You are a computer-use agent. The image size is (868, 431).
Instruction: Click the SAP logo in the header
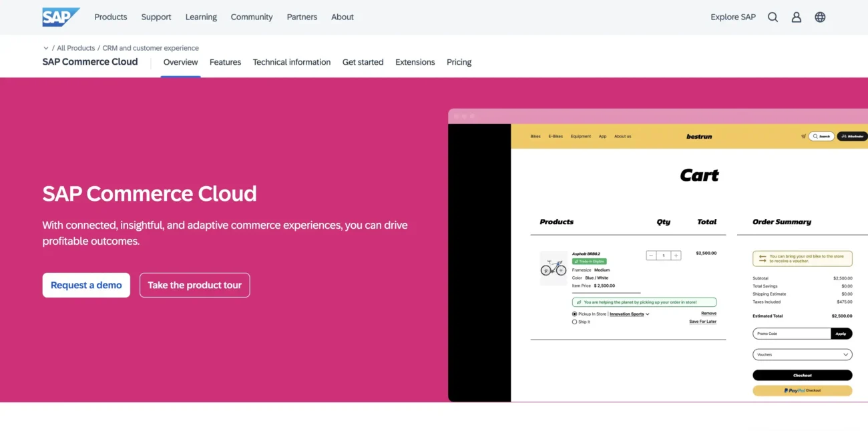coord(60,17)
